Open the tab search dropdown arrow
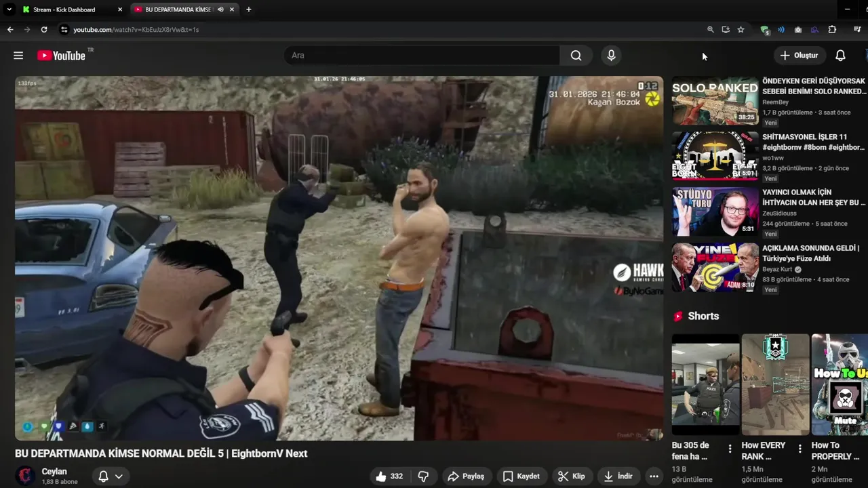Image resolution: width=868 pixels, height=488 pixels. [x=9, y=9]
